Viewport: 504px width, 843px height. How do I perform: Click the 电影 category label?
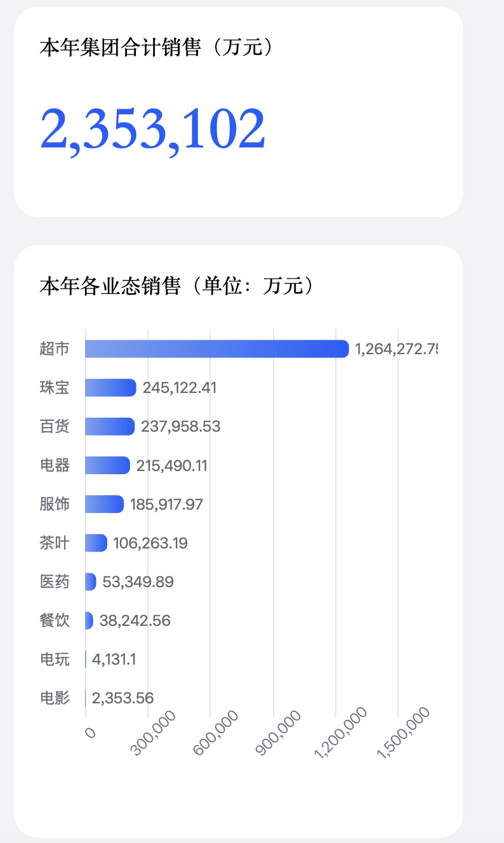(x=55, y=698)
